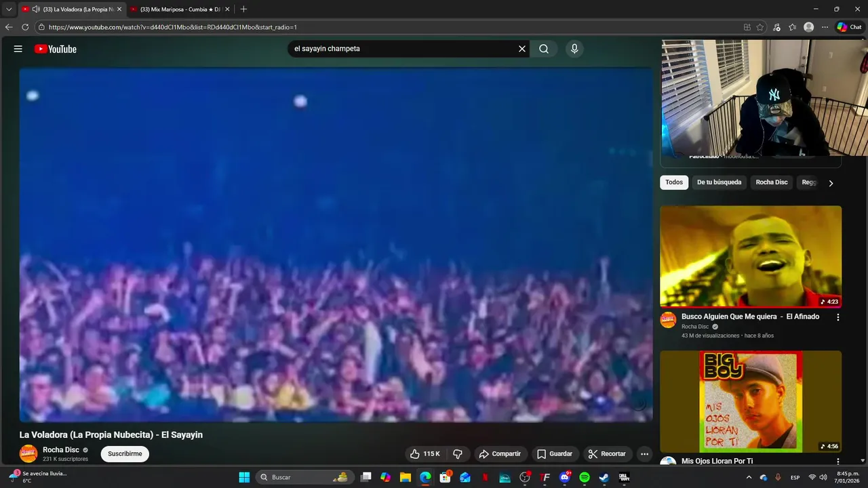
Task: Save the video with Guardar
Action: [555, 454]
